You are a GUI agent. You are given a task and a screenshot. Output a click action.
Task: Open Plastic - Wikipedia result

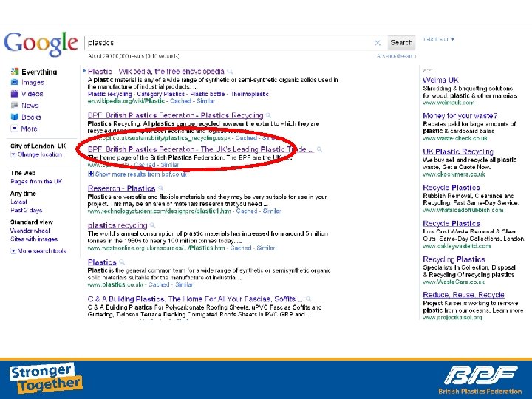(x=156, y=72)
